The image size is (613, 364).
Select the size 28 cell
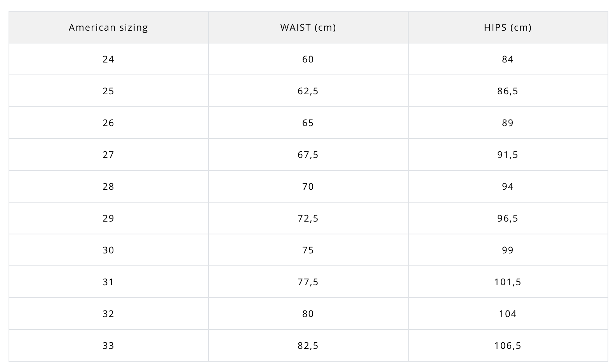(x=108, y=186)
